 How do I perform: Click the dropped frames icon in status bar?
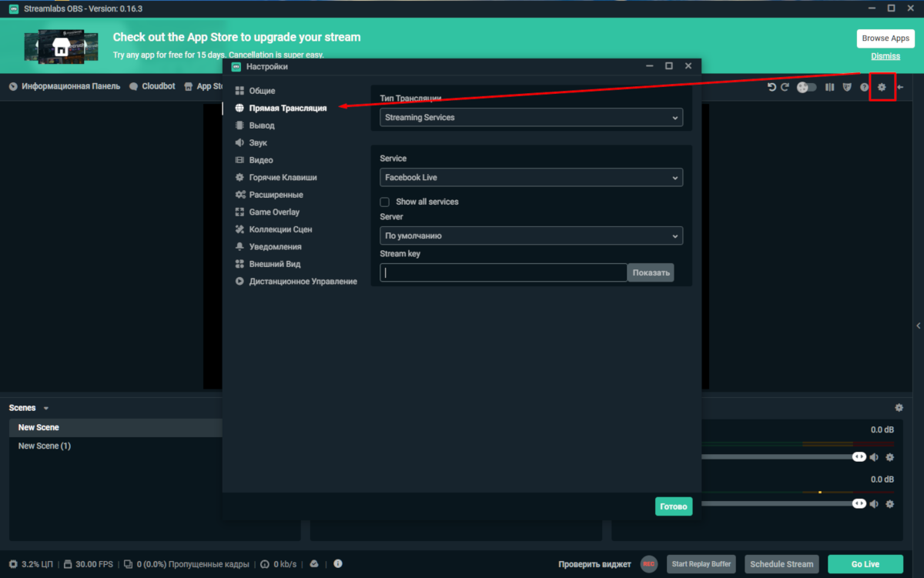pos(128,564)
